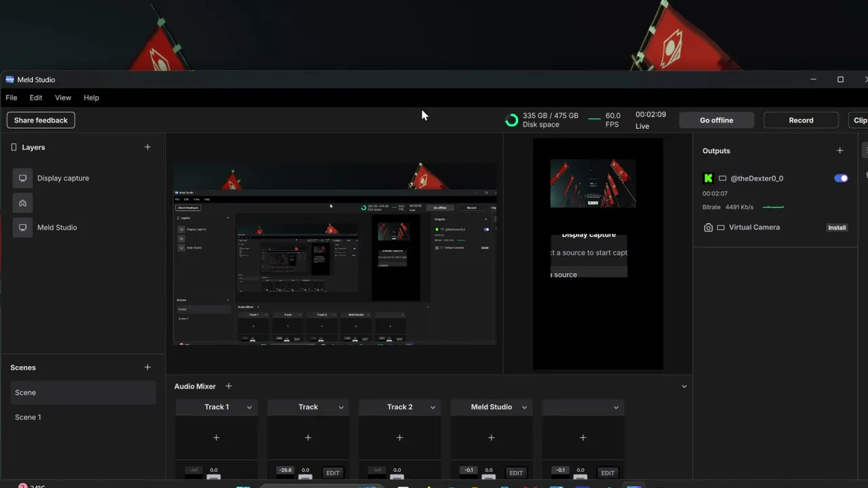This screenshot has width=868, height=488.
Task: Add a track with Audio Mixer plus icon
Action: [229, 386]
